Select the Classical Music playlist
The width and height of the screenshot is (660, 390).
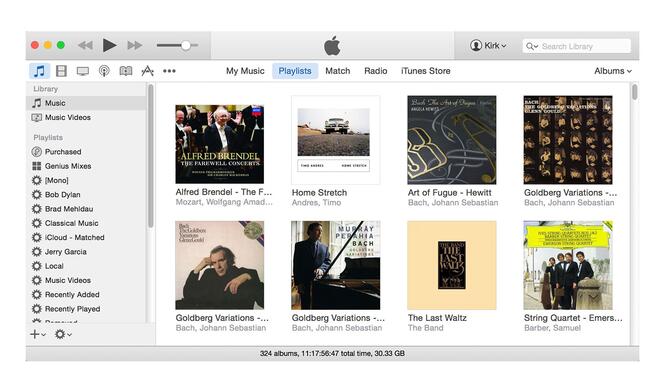click(x=86, y=223)
